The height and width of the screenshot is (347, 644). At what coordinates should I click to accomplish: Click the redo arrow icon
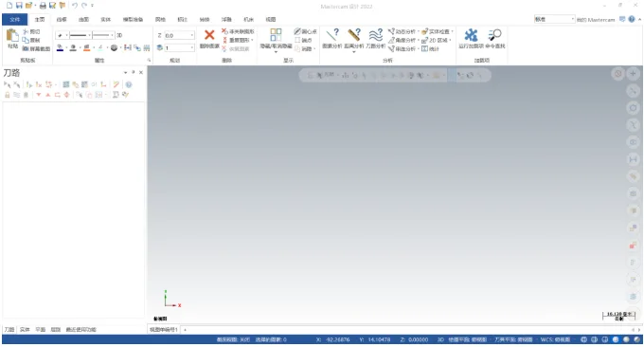[83, 6]
